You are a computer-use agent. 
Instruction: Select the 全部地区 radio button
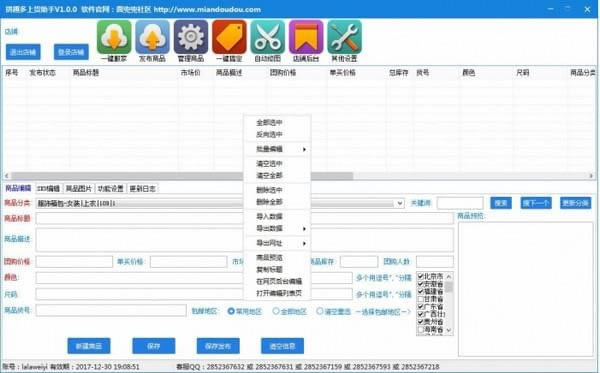coord(276,311)
